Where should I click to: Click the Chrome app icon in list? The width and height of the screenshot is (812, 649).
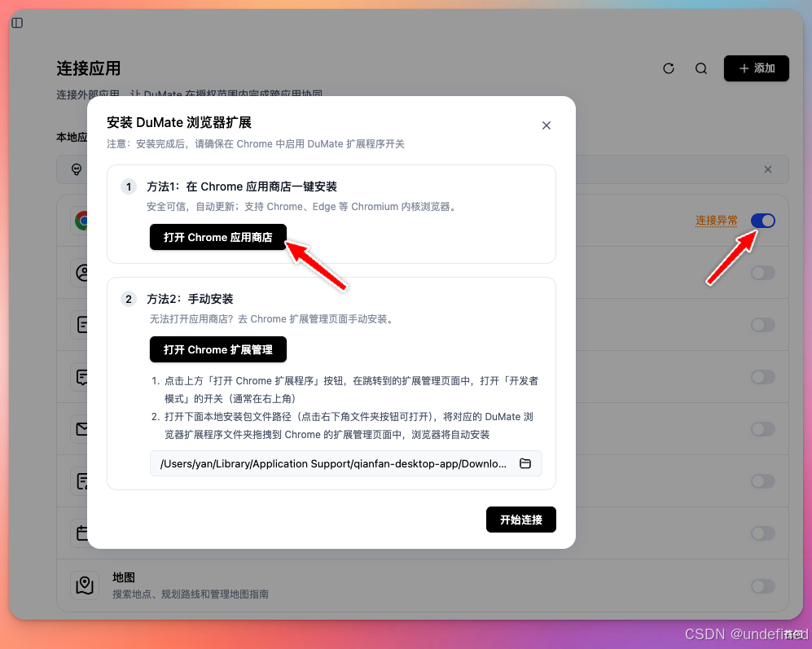[81, 221]
